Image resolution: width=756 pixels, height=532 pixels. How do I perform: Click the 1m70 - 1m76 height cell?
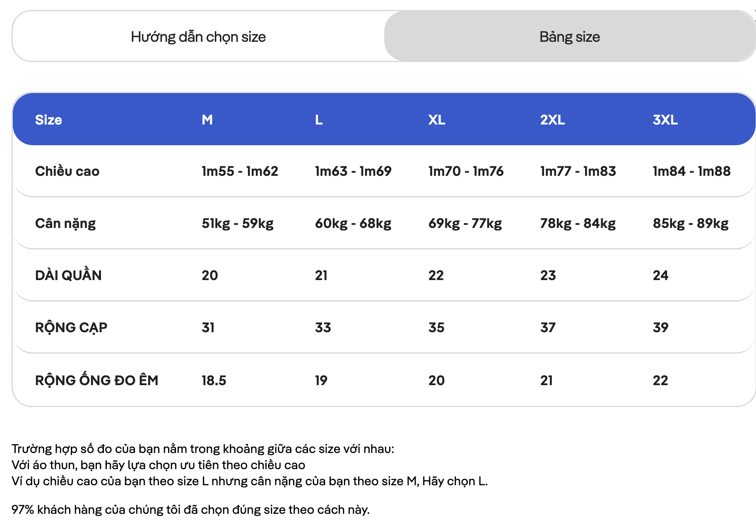tap(466, 171)
